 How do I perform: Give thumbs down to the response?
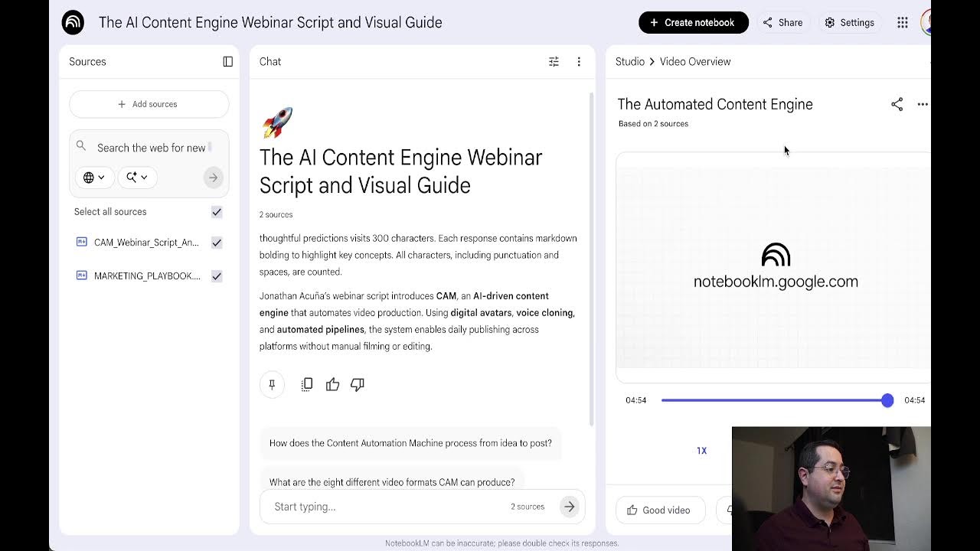[358, 384]
